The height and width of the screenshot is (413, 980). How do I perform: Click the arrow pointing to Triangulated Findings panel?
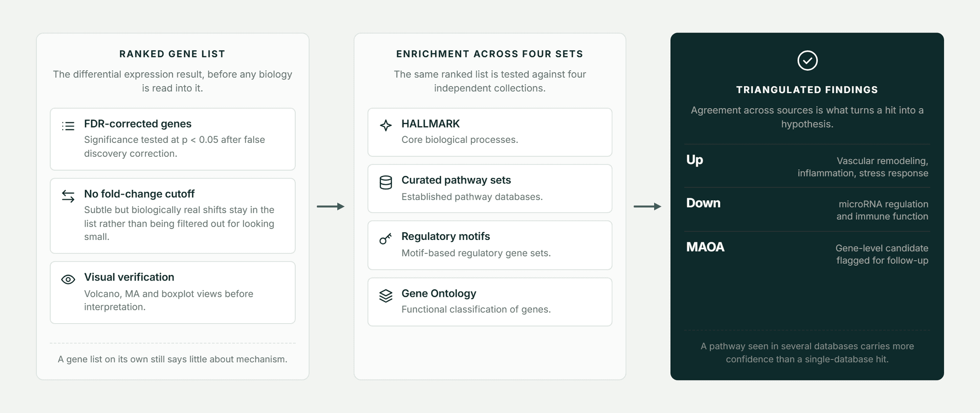647,206
